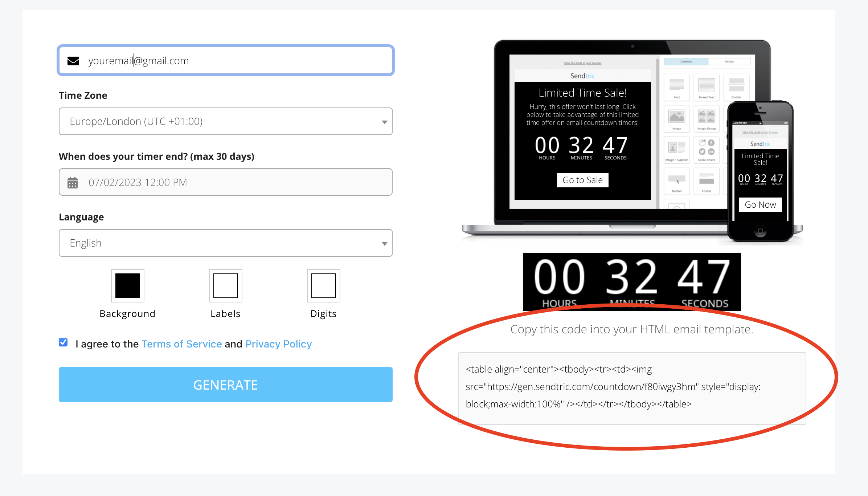Uncheck the agree to terms checkbox
Viewport: 868px width, 496px height.
(63, 342)
